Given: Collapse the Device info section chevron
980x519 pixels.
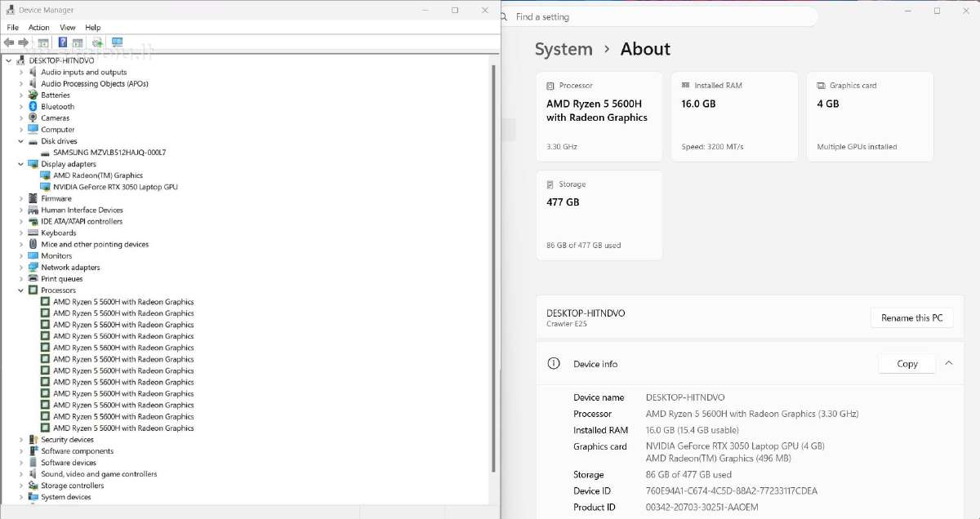Looking at the screenshot, I should [x=948, y=364].
